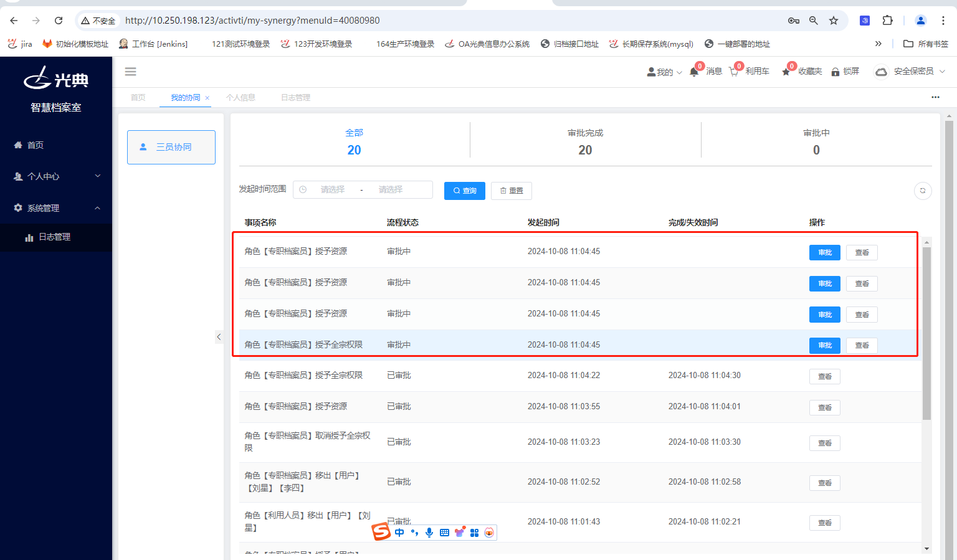View 利用人员 移出 row 查看
This screenshot has width=957, height=560.
[825, 523]
